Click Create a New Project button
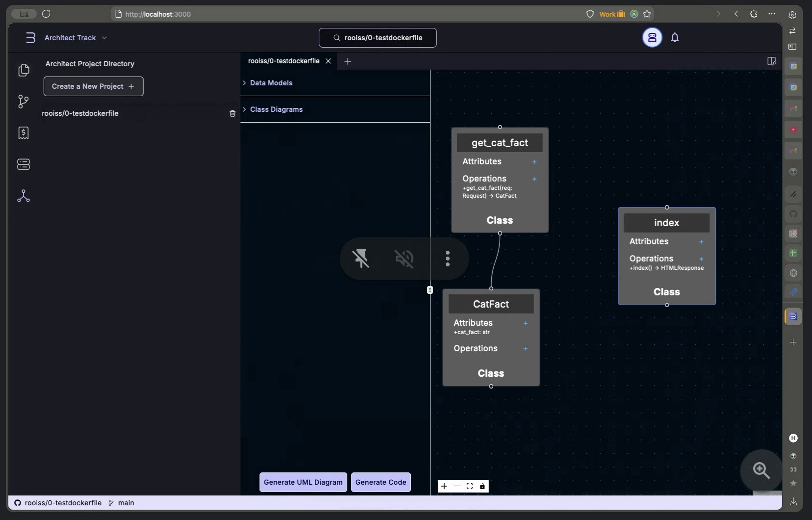The width and height of the screenshot is (812, 520). click(93, 86)
